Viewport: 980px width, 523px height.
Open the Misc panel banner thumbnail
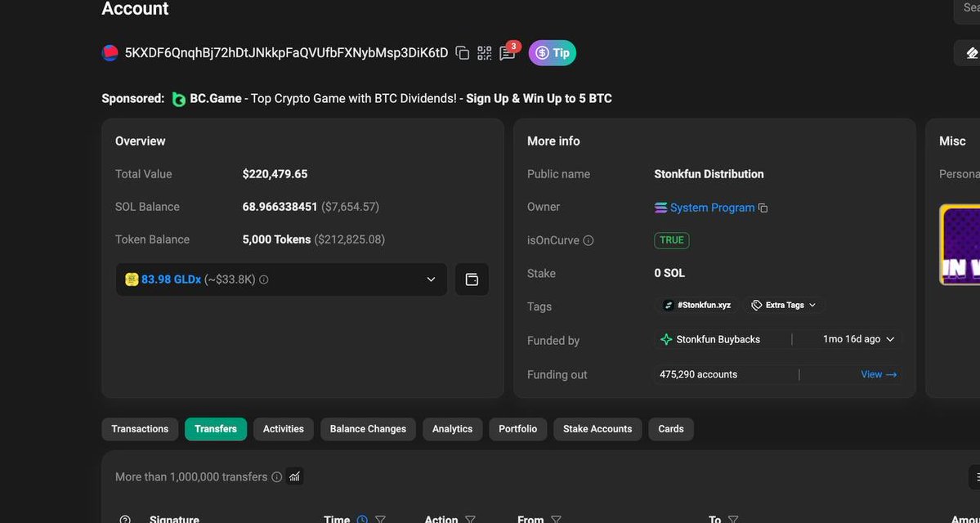click(x=960, y=244)
